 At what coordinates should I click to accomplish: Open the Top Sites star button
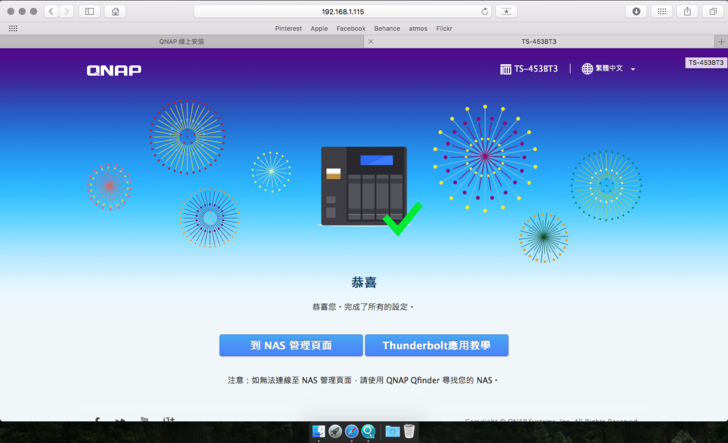506,11
